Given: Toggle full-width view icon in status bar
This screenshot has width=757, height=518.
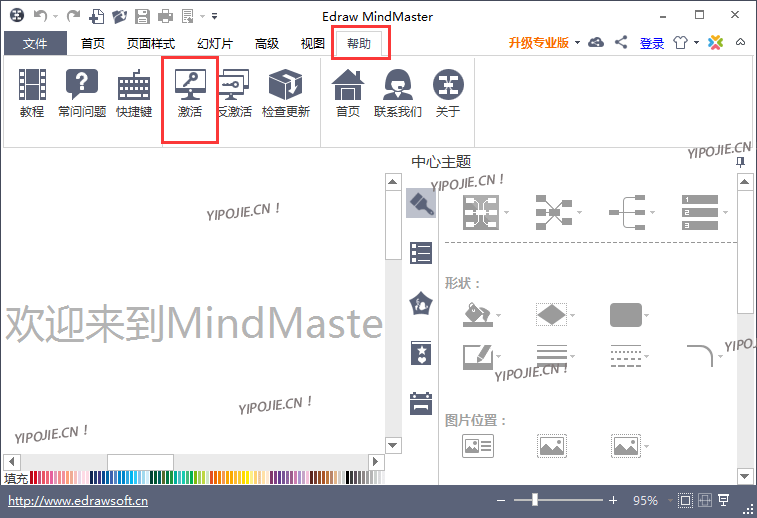Looking at the screenshot, I should coord(705,501).
